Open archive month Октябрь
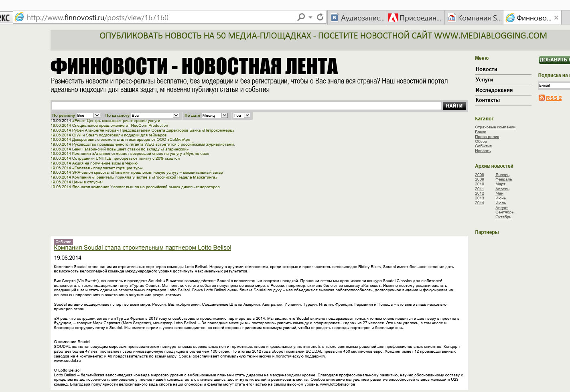The height and width of the screenshot is (392, 570). (x=503, y=217)
